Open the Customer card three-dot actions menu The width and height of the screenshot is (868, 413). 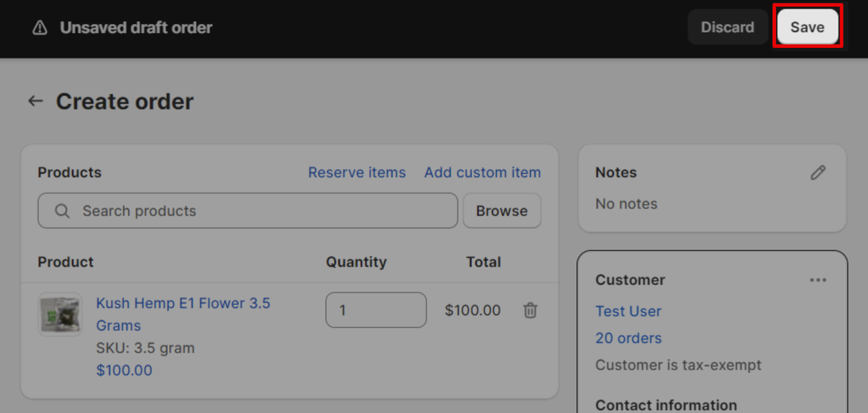pyautogui.click(x=819, y=280)
